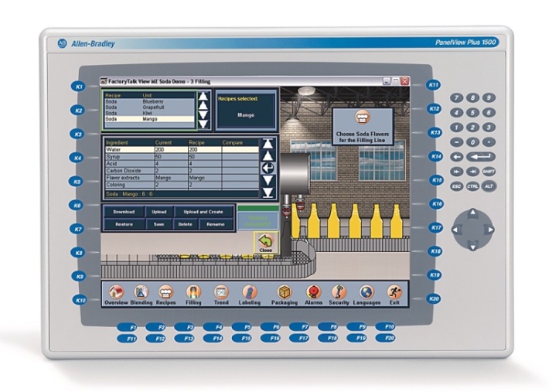The image size is (552, 392).
Task: Move down one row in ingredient table
Action: 268,180
